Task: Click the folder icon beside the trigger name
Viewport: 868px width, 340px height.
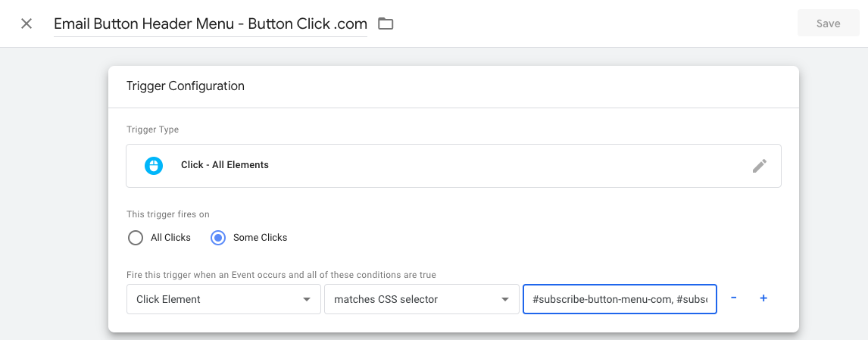Action: (x=386, y=23)
